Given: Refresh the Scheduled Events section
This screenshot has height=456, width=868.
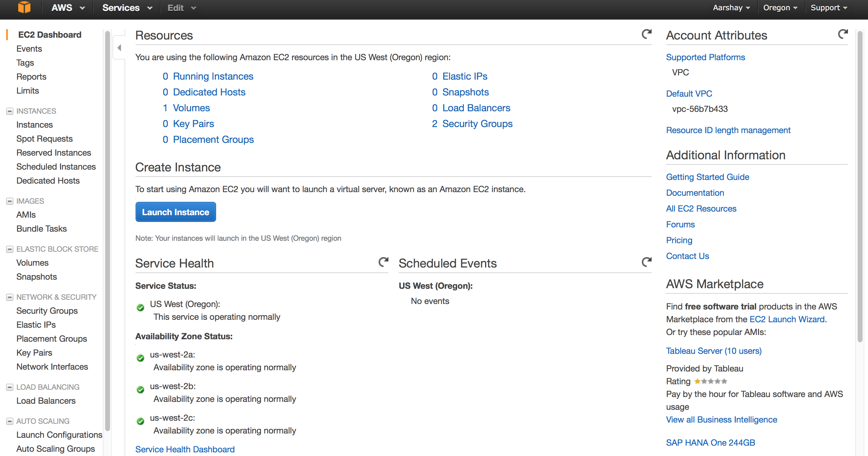Looking at the screenshot, I should (x=646, y=262).
